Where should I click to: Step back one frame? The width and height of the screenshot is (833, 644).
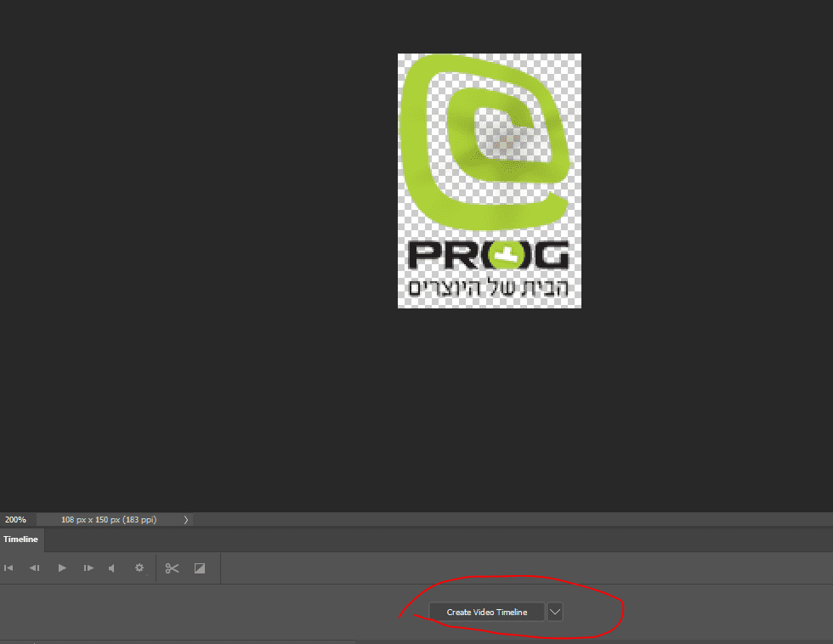(34, 568)
